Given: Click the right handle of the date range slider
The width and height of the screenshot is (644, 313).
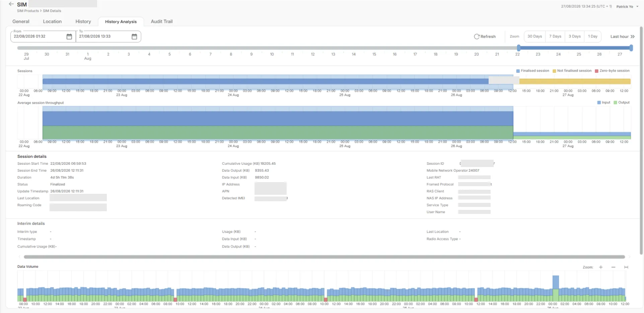Looking at the screenshot, I should click(631, 48).
